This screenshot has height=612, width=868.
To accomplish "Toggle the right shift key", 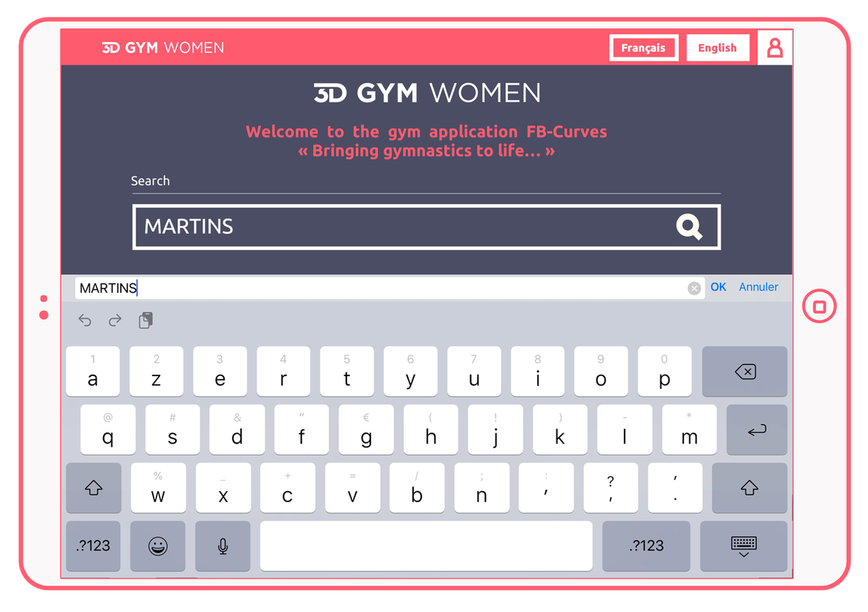I will (x=749, y=488).
